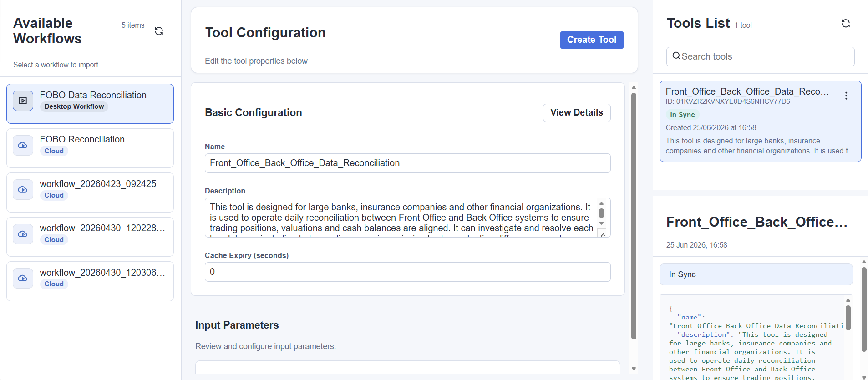Create the tool with Create Tool button
This screenshot has width=868, height=380.
[x=592, y=40]
